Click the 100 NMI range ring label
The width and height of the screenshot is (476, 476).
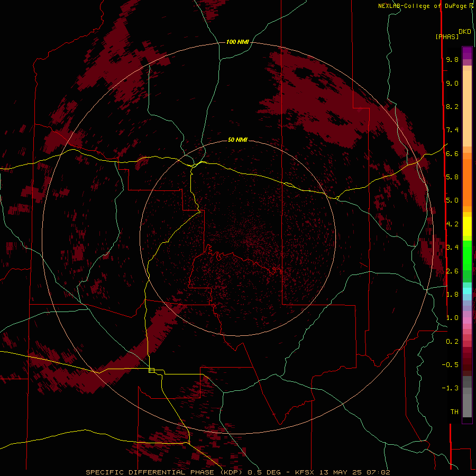[237, 42]
